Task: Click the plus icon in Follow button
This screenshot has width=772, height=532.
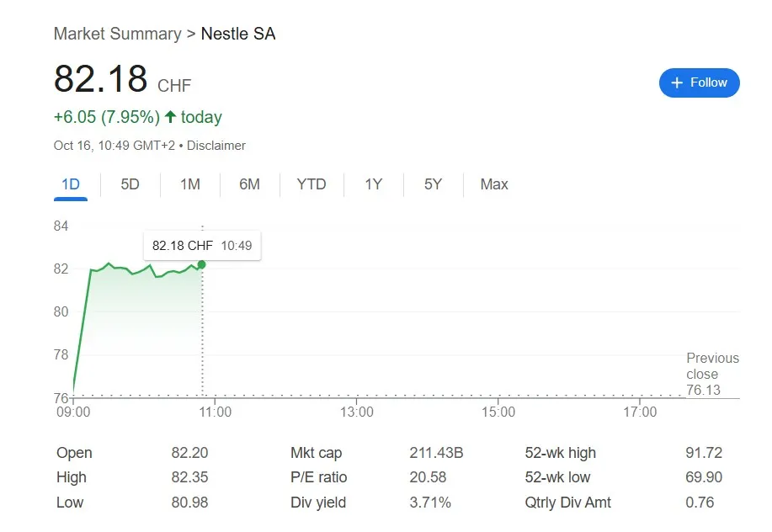Action: coord(677,82)
